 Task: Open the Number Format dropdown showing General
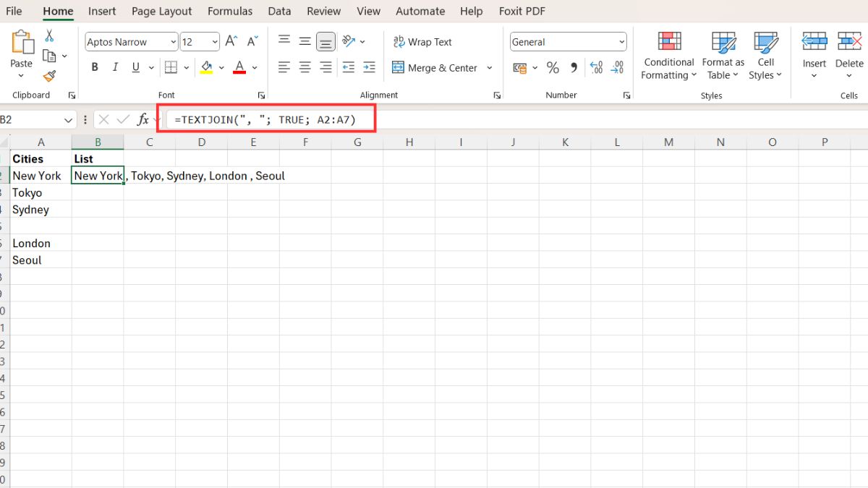click(x=568, y=41)
